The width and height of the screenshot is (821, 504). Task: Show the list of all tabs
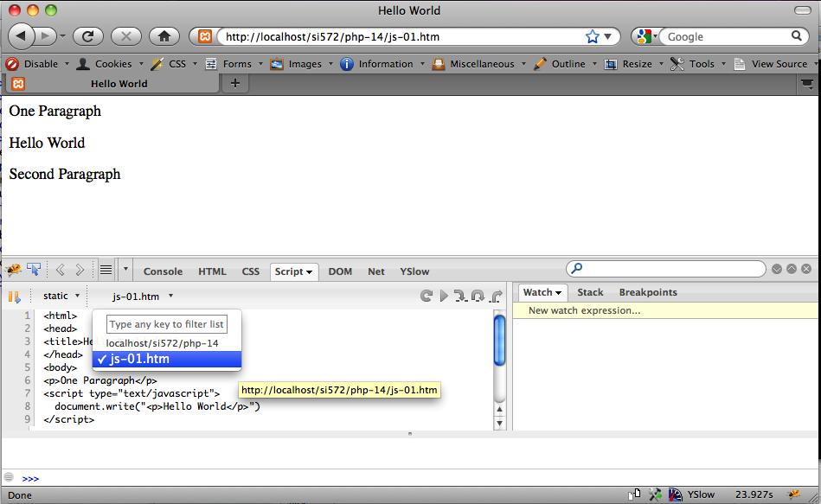coord(807,84)
